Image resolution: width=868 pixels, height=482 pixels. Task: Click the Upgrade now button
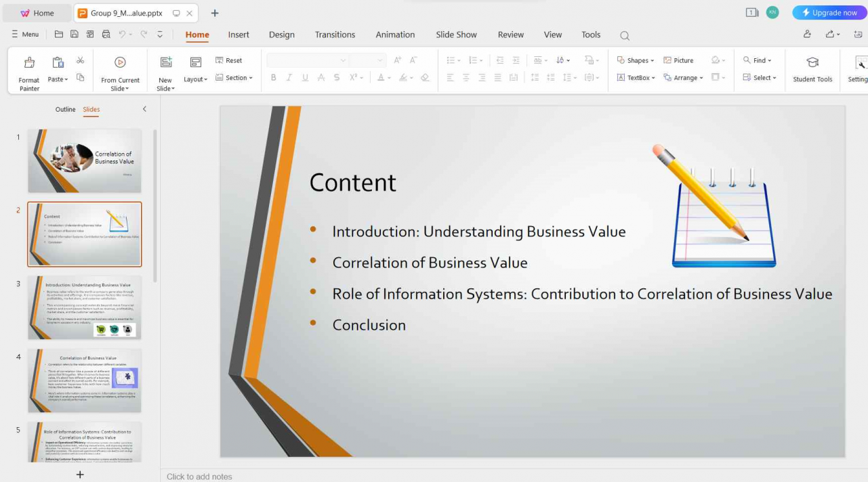click(x=828, y=12)
